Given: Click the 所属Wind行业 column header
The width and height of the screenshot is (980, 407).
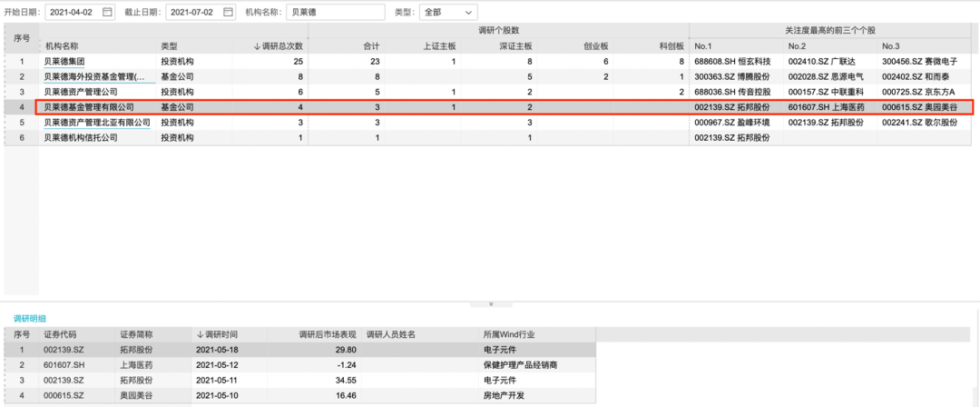Looking at the screenshot, I should point(514,334).
